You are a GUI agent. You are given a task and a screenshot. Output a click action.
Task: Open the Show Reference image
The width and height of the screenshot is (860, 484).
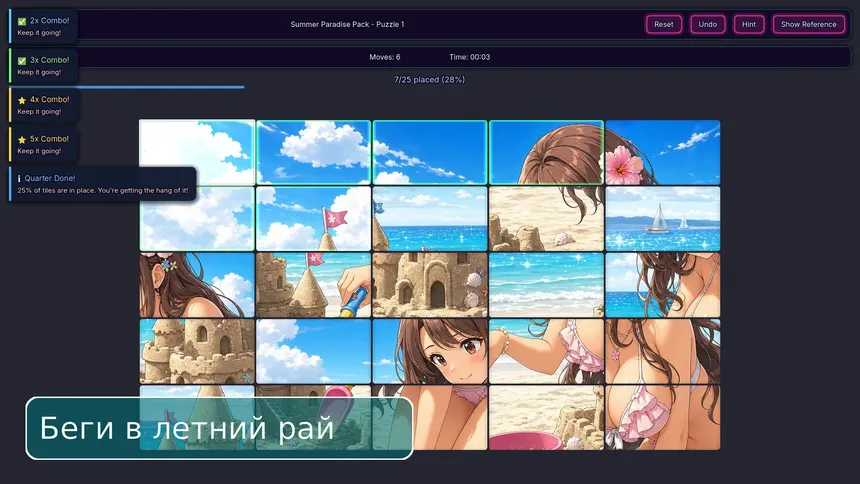coord(808,24)
